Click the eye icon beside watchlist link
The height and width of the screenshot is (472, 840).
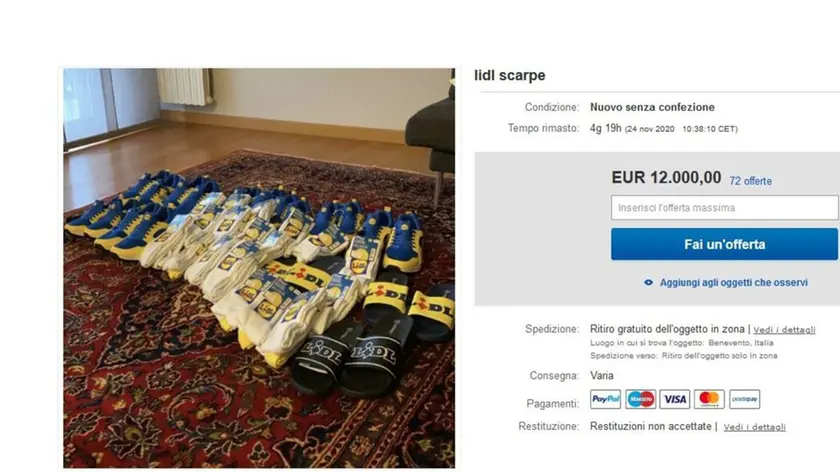point(648,282)
